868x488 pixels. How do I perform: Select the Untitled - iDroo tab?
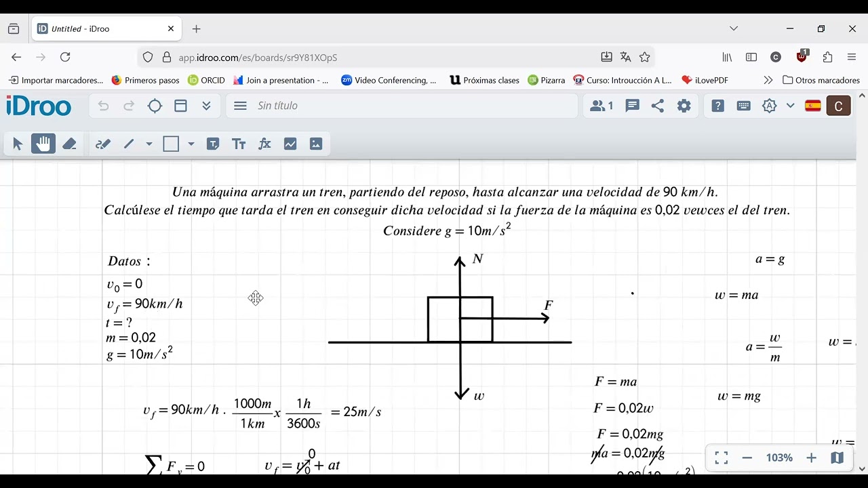point(106,29)
